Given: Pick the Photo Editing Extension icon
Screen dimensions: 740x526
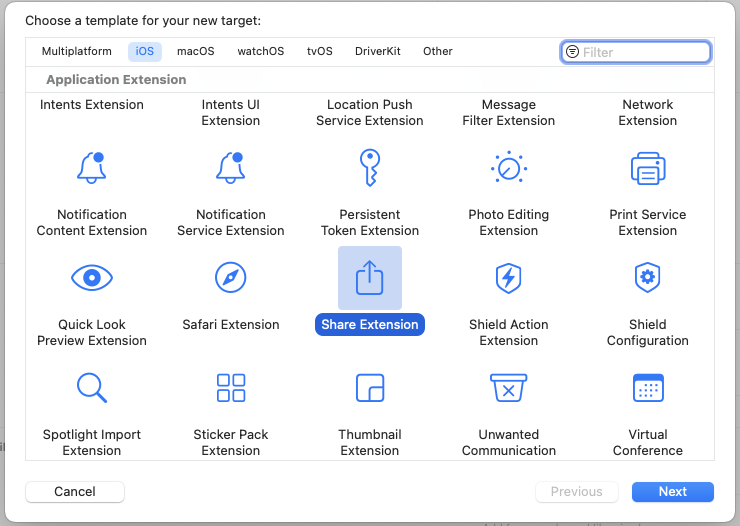Looking at the screenshot, I should tap(509, 168).
